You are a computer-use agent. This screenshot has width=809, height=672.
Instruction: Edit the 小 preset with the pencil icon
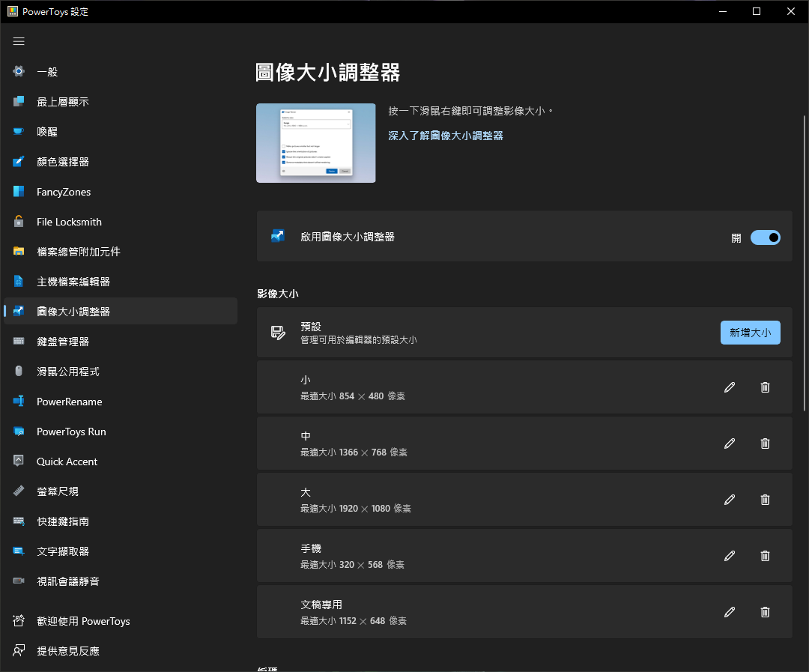tap(729, 387)
